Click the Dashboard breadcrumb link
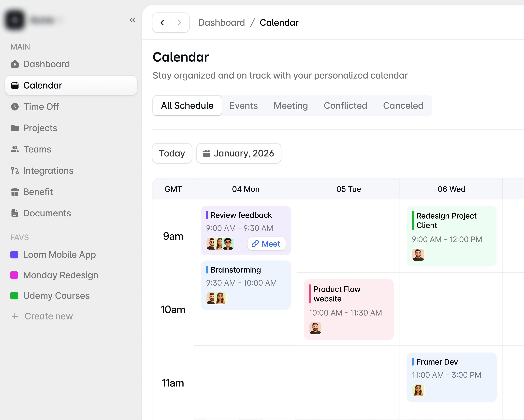The width and height of the screenshot is (524, 420). 221,23
